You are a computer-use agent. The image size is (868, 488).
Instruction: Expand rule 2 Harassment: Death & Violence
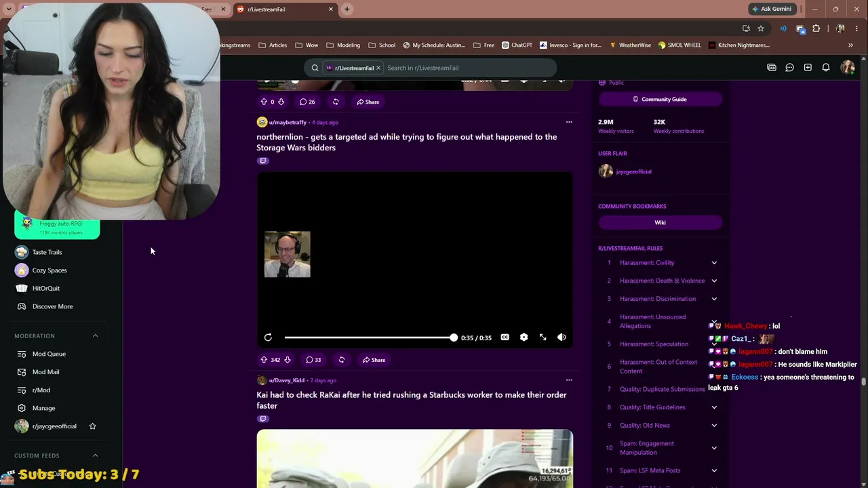coord(714,281)
